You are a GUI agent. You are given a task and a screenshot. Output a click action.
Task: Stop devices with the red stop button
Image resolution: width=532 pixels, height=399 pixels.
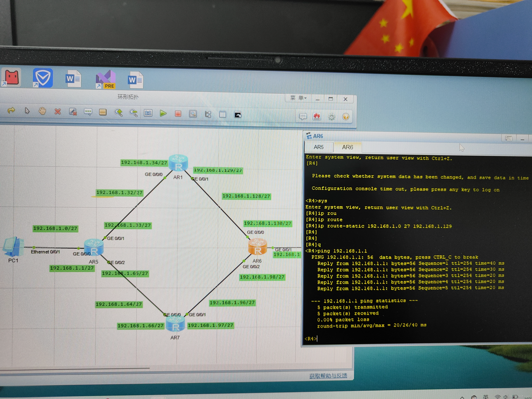point(178,114)
